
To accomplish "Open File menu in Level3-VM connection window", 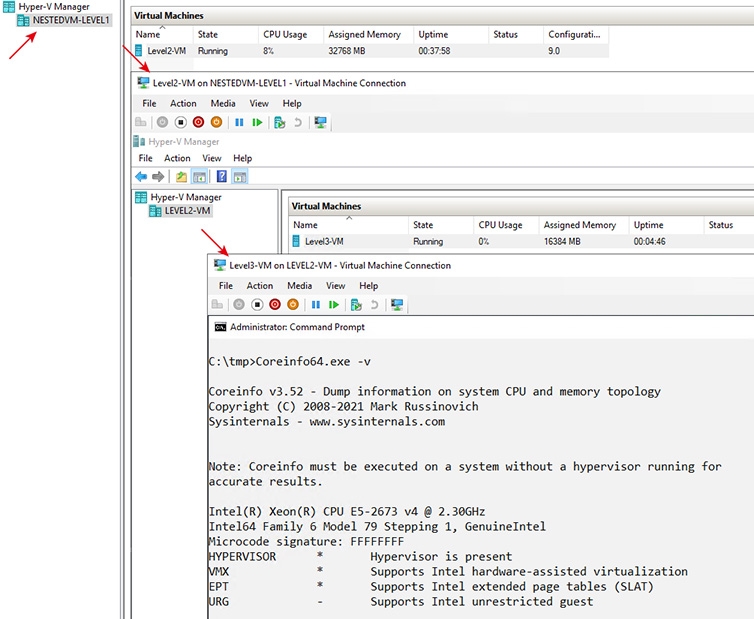I will (226, 286).
